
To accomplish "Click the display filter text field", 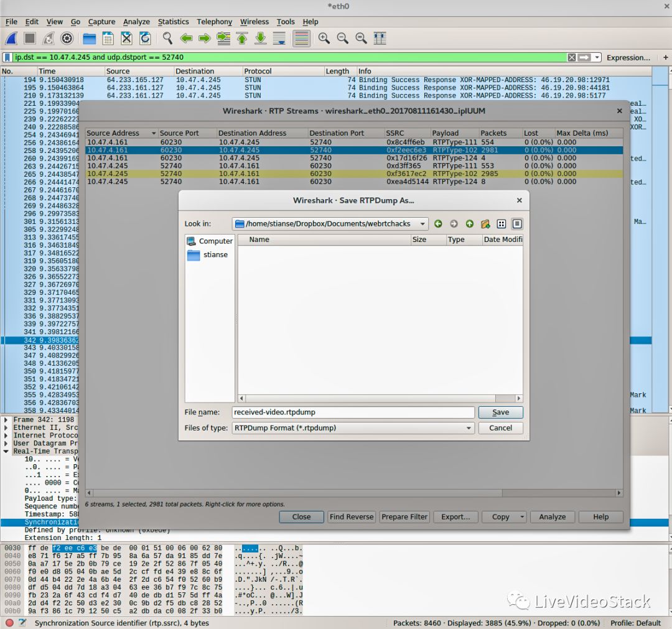I will click(x=289, y=57).
